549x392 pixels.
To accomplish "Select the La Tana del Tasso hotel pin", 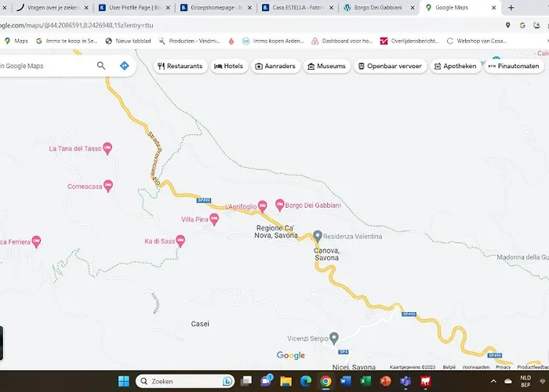I will [107, 148].
